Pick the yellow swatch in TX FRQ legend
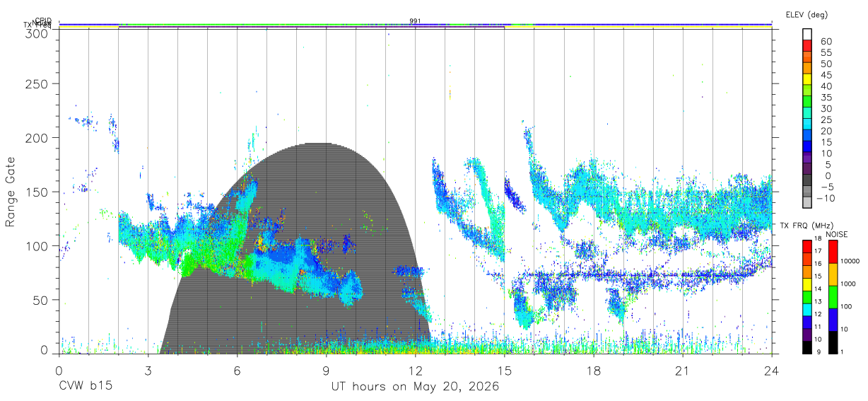868x401 pixels. (807, 284)
